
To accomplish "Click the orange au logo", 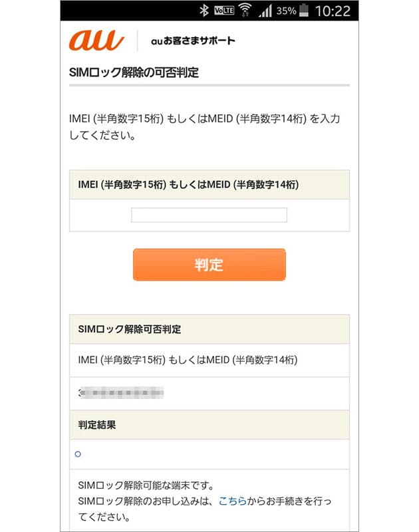I will point(97,41).
